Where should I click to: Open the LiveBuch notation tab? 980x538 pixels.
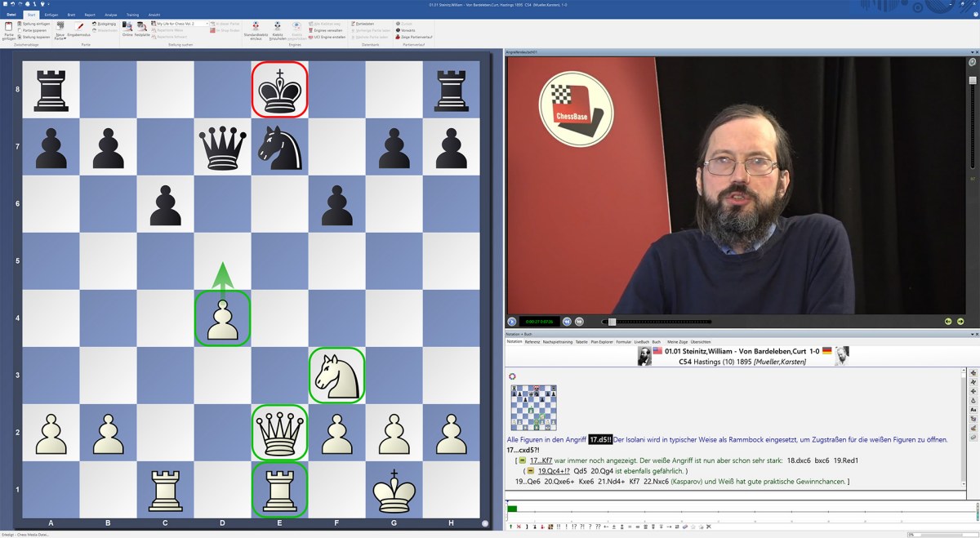pos(641,341)
